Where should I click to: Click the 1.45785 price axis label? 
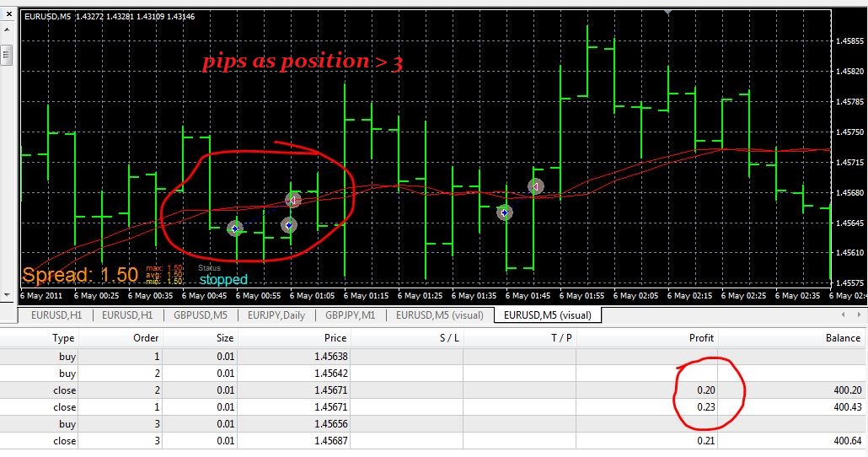coord(849,102)
